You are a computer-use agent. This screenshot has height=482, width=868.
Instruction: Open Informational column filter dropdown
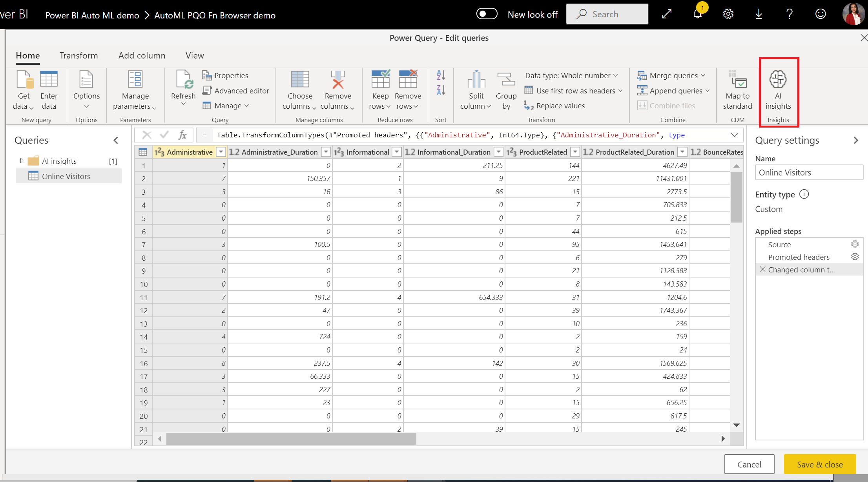[397, 152]
